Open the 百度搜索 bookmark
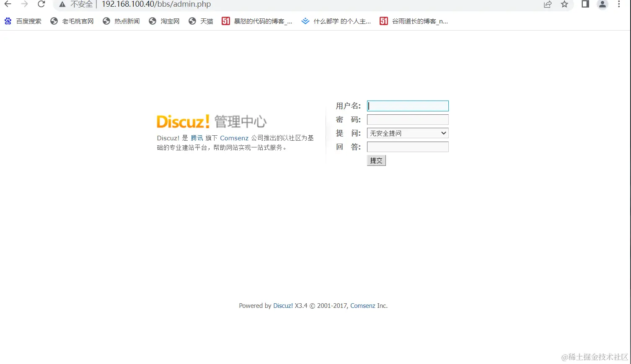The image size is (631, 364). (23, 21)
